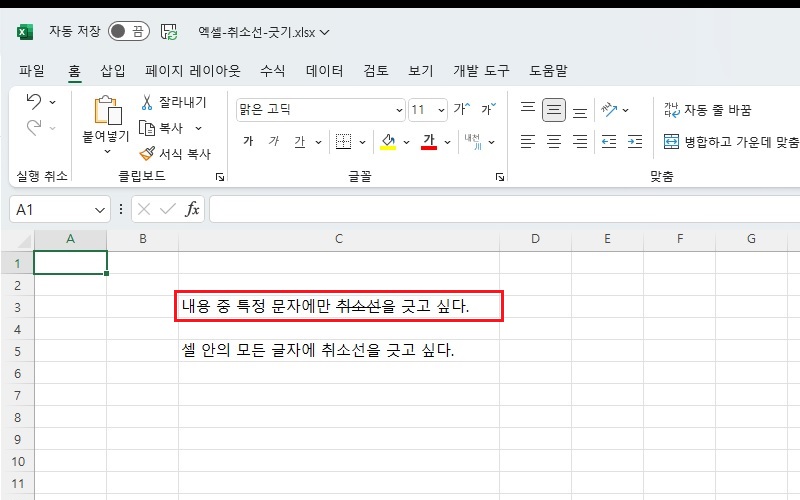Open the 도움말 tab
Viewport: 800px width, 500px height.
coord(548,70)
